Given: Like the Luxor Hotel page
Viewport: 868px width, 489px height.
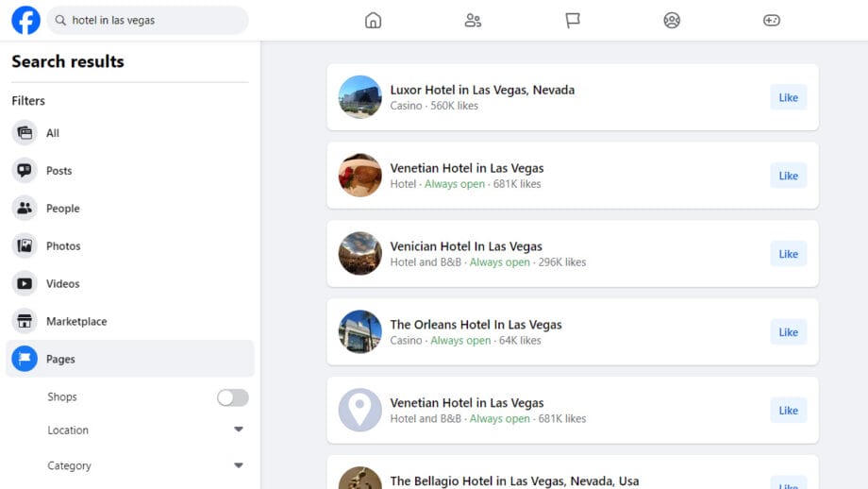Looking at the screenshot, I should [789, 97].
